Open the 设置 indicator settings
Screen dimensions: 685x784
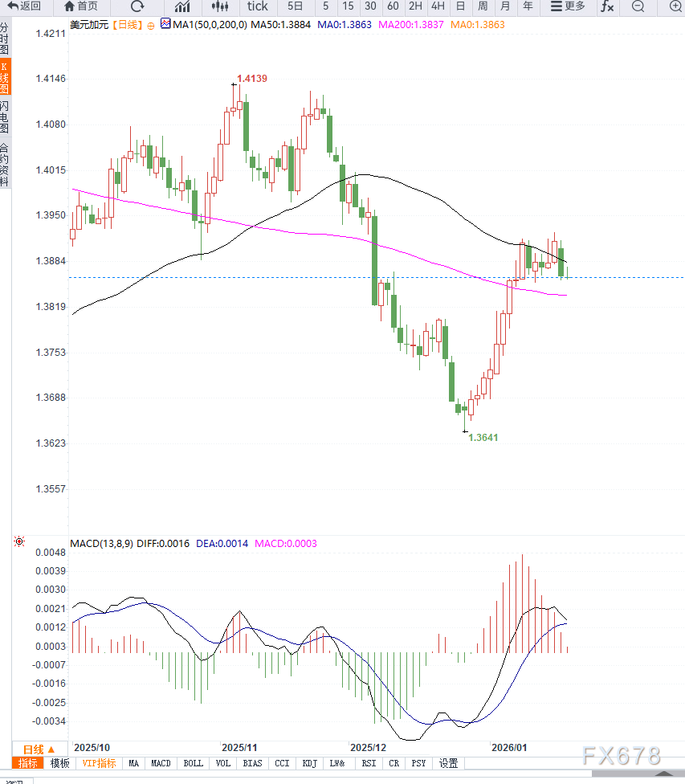[448, 763]
